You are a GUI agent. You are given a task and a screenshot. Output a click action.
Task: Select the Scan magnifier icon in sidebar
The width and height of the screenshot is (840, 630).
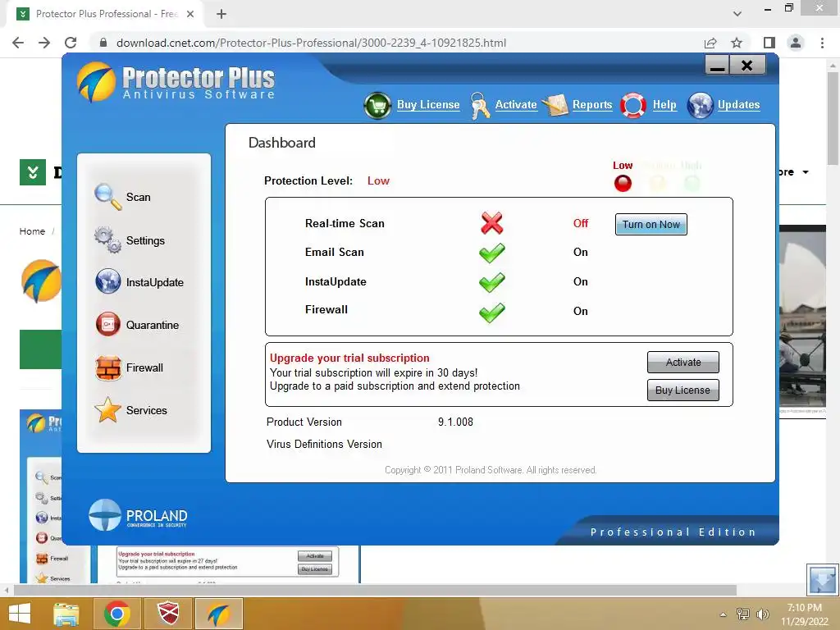click(107, 197)
